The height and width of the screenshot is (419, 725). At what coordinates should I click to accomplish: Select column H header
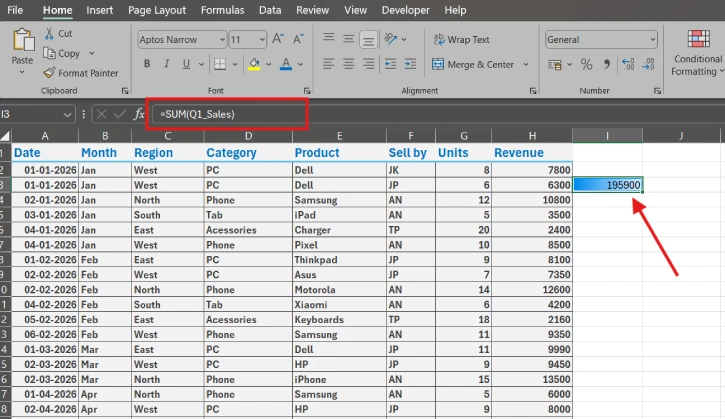532,136
